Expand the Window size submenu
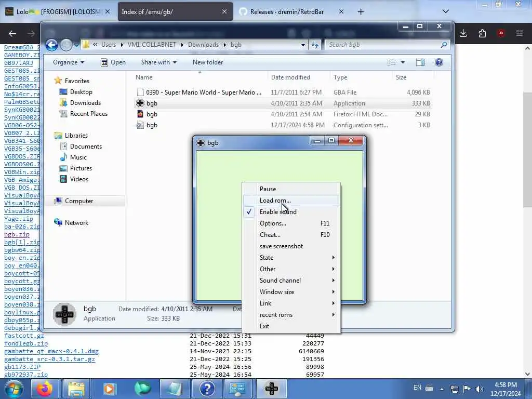This screenshot has height=399, width=532. coord(291,292)
